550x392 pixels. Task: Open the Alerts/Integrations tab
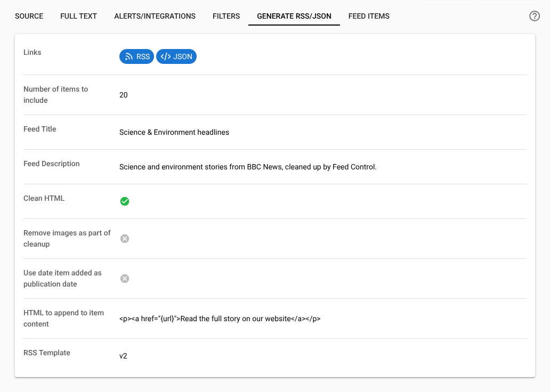pyautogui.click(x=155, y=16)
